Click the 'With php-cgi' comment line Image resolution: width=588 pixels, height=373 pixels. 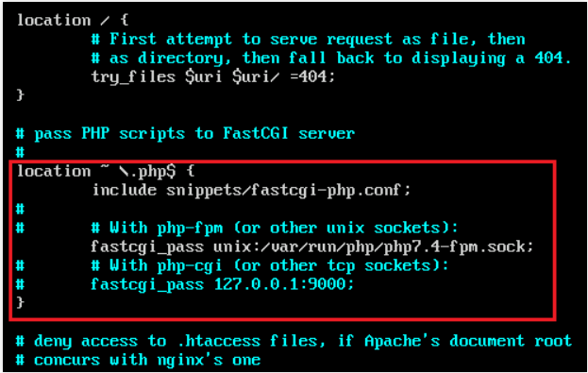[x=270, y=265]
